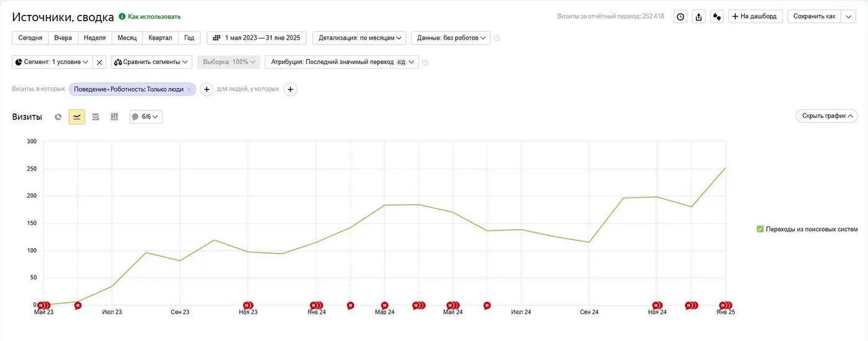Image resolution: width=868 pixels, height=341 pixels.
Task: Choose the Год period
Action: coord(189,38)
